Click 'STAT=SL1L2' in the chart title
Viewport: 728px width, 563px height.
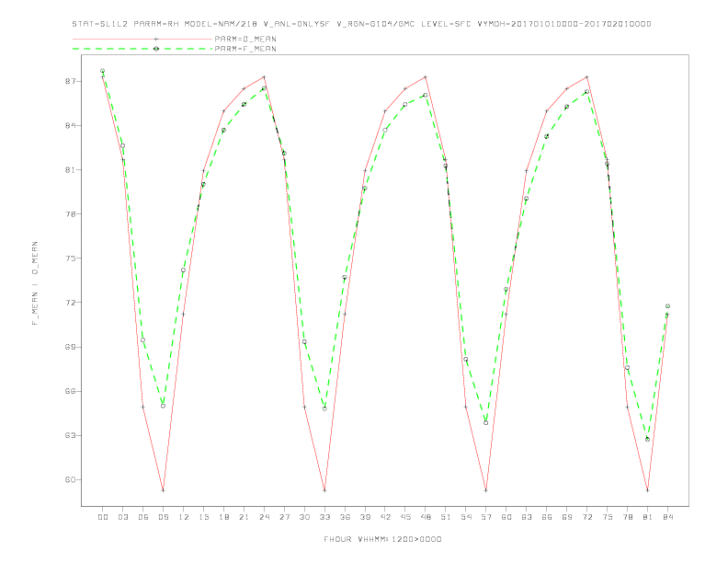coord(100,24)
